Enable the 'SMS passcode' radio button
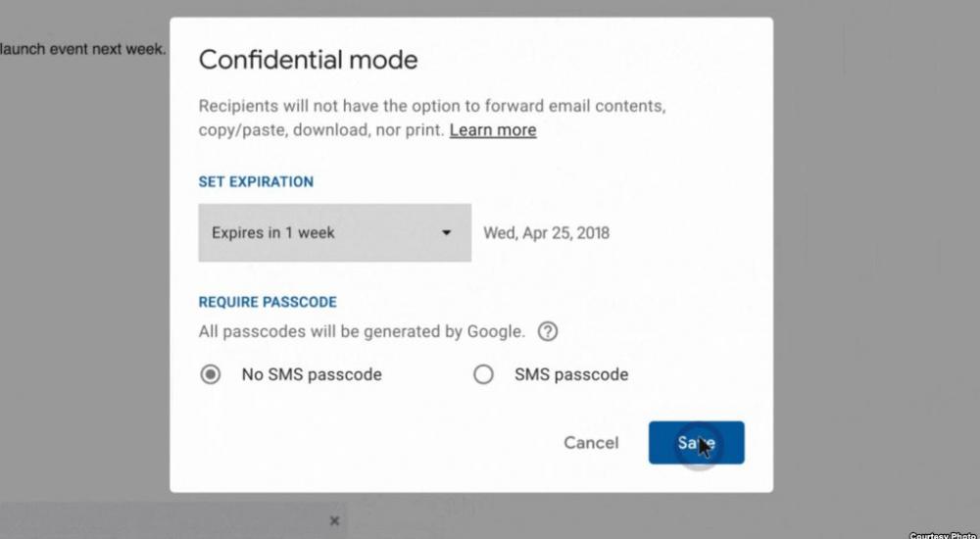The image size is (980, 539). coord(483,374)
